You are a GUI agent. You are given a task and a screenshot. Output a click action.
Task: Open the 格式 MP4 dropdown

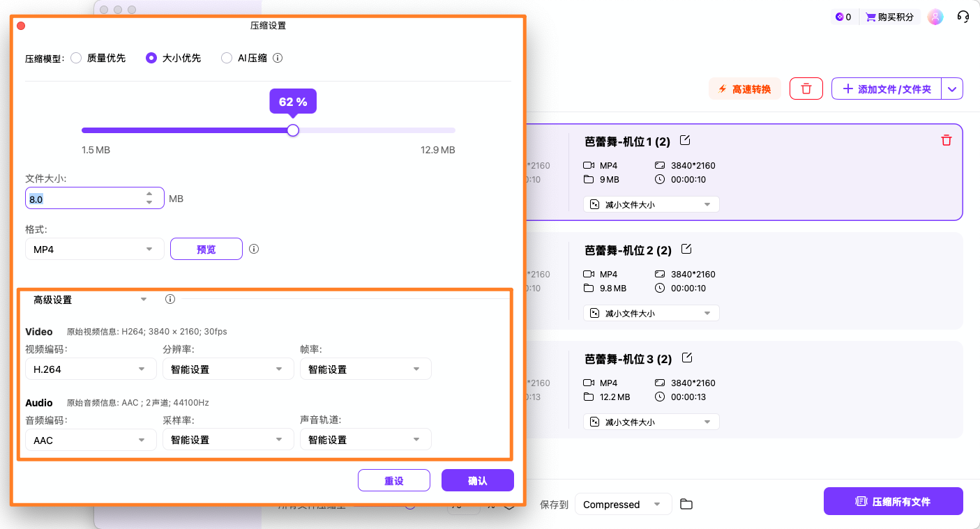[x=94, y=249]
